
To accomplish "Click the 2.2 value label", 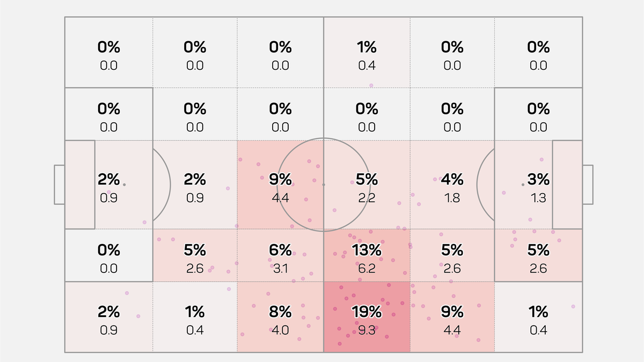I will pyautogui.click(x=367, y=198).
